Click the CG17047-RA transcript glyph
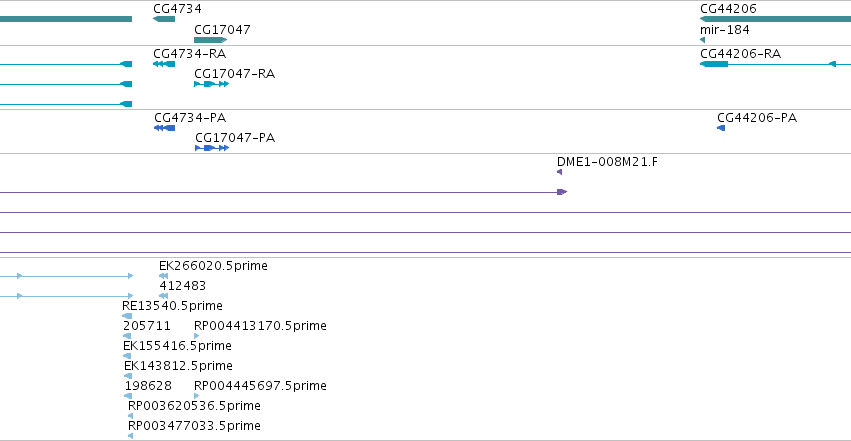Screen dimensions: 851x441 coord(212,84)
